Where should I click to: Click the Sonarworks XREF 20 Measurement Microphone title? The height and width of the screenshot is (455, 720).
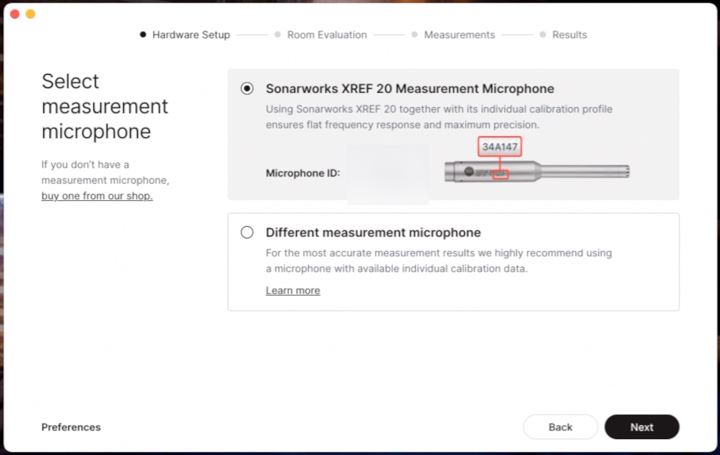[x=410, y=89]
